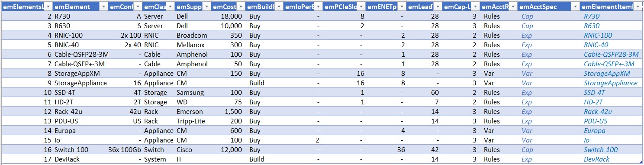This screenshot has height=165, width=644.
Task: Open the emSupplier column filter arrow
Action: [207, 7]
